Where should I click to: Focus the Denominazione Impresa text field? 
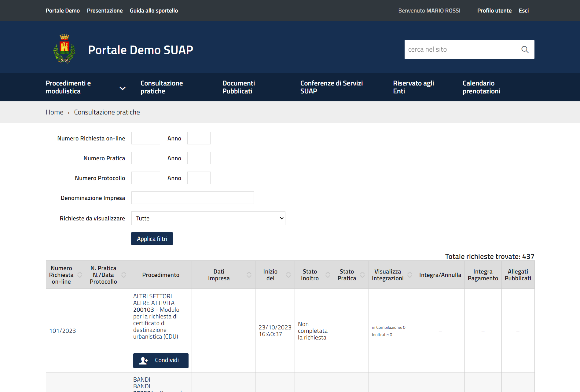193,198
